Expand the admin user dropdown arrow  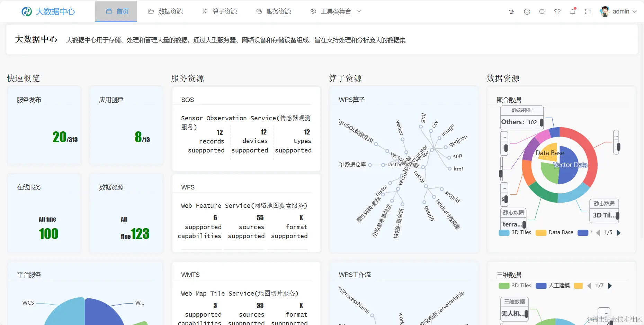click(x=635, y=12)
